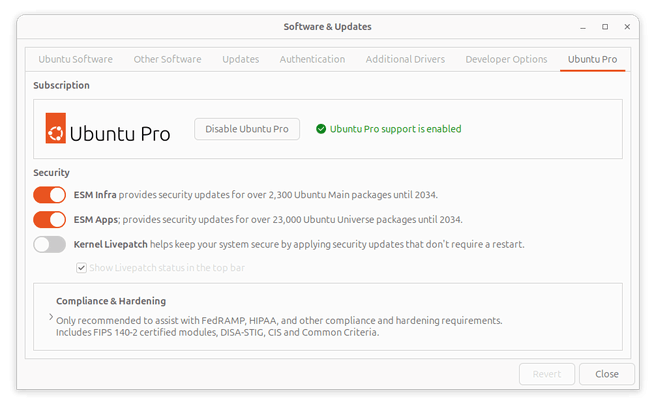Viewport: 656px width, 408px height.
Task: Turn off the ESM Infra toggle
Action: 50,195
